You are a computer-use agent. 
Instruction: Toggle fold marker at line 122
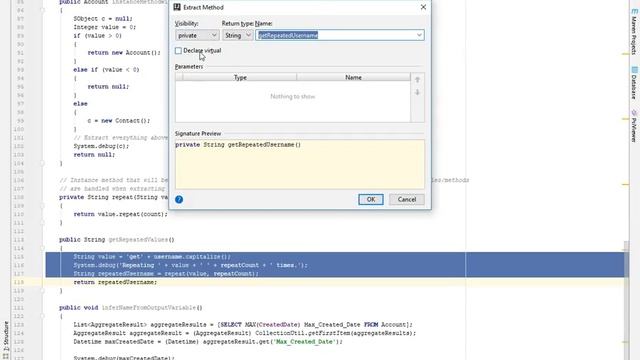[x=42, y=316]
